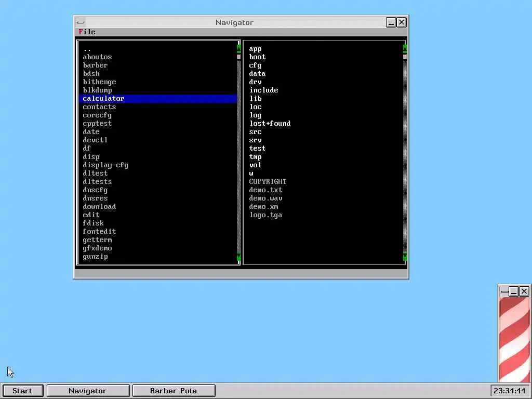
Task: Select 'gunzip' in the left panel
Action: [x=158, y=257]
